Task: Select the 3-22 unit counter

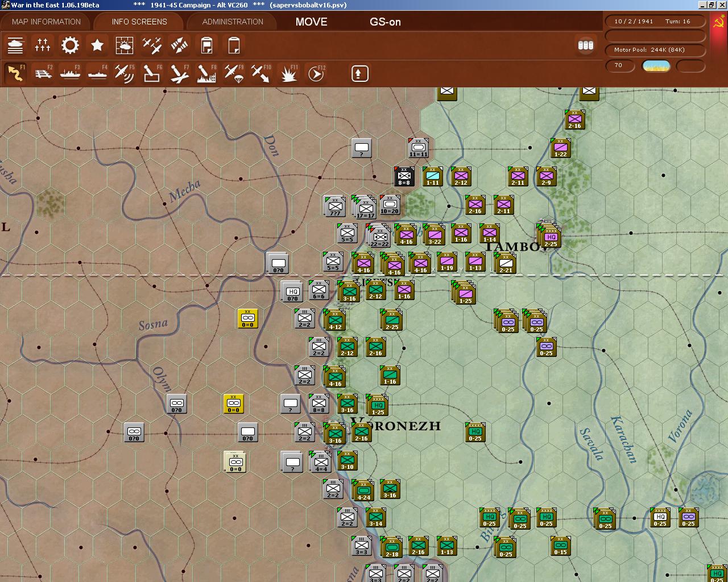Action: 435,235
